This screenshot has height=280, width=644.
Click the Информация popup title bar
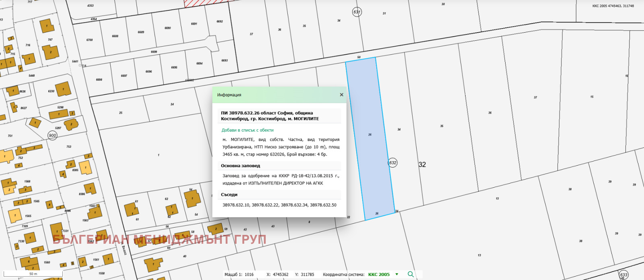tap(274, 95)
